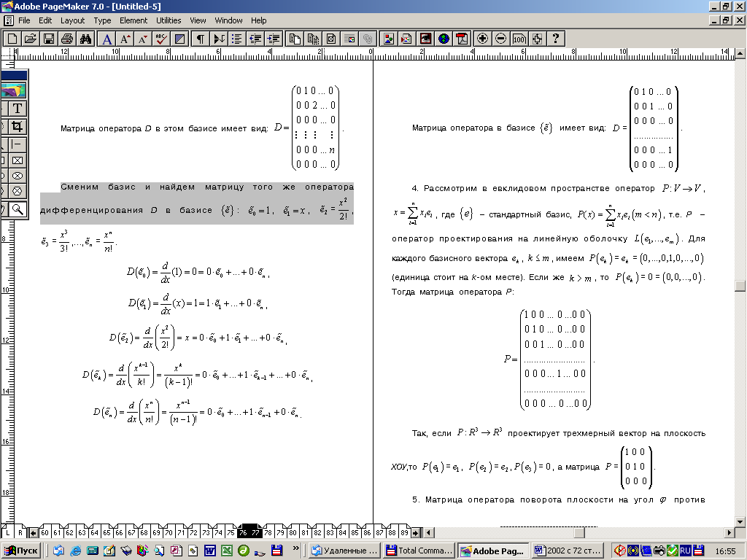Screen dimensions: 747x560
Task: Select the Zoom magnifier tool in the toolbox
Action: [x=18, y=209]
